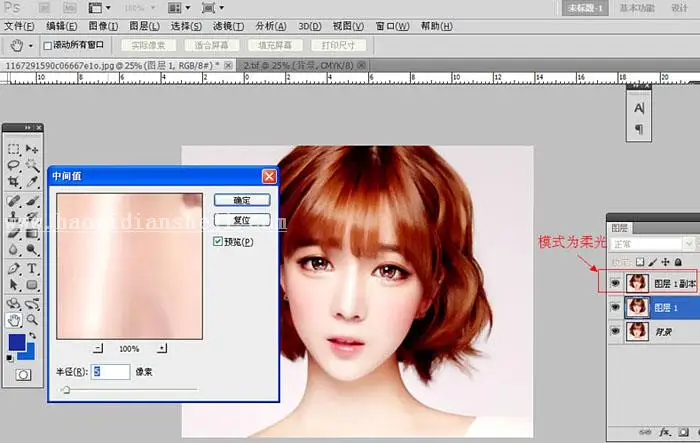Open the 文件(F) menu
The width and height of the screenshot is (700, 443).
(x=19, y=26)
